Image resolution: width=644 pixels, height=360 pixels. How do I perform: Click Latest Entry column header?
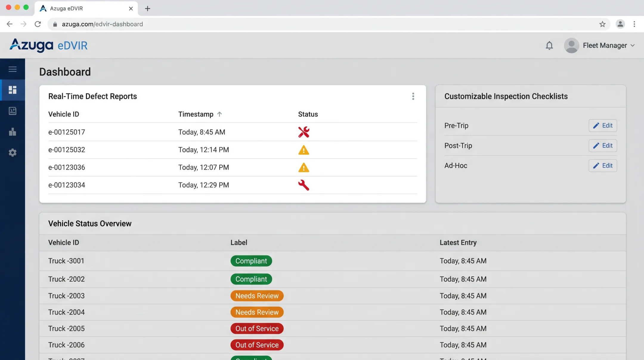pyautogui.click(x=458, y=242)
